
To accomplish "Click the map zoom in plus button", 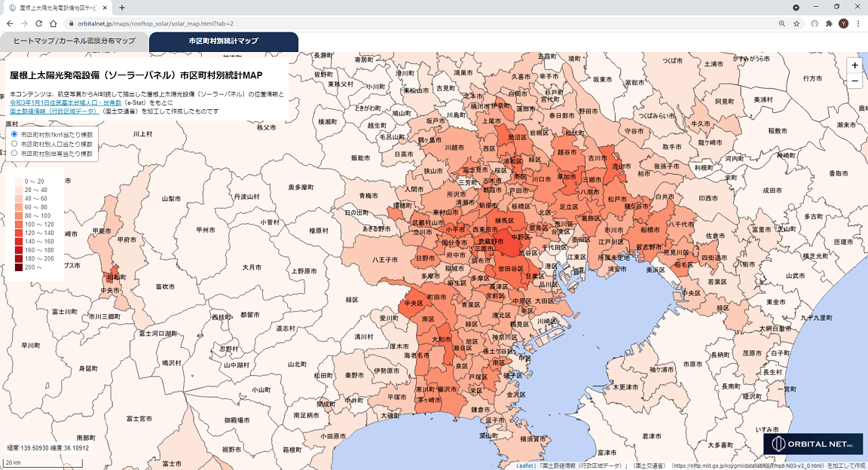I will 854,66.
